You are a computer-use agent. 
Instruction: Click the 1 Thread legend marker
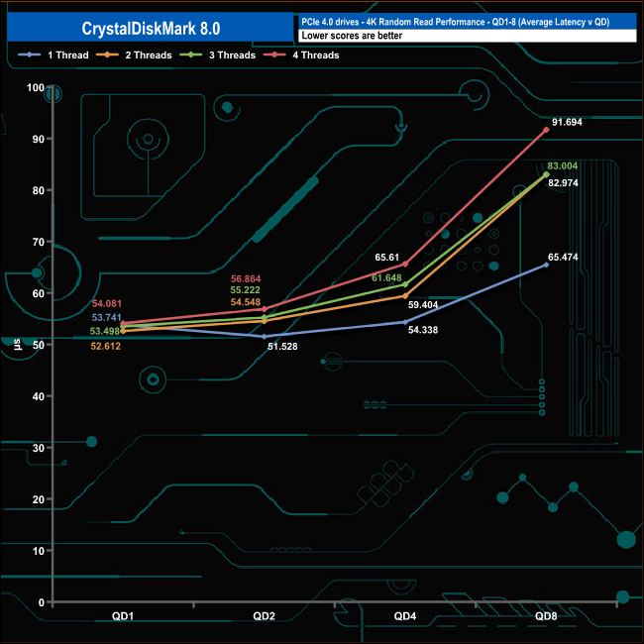pos(29,55)
